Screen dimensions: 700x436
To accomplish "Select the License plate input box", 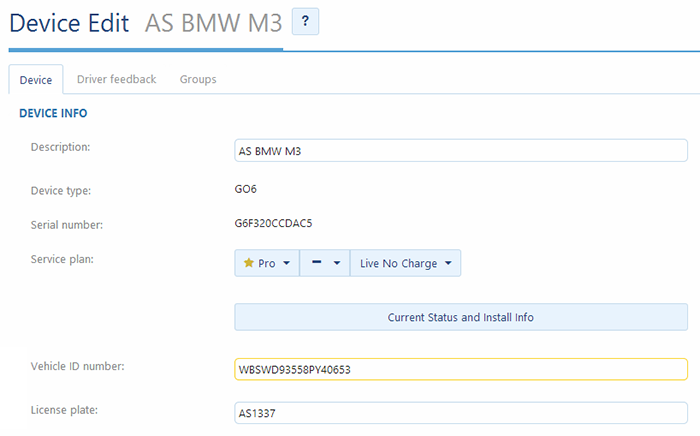I will (x=460, y=412).
